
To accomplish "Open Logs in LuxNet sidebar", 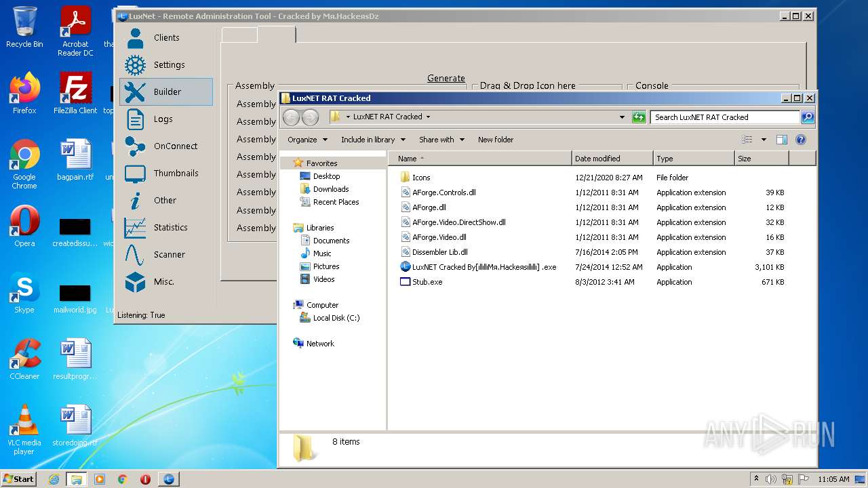I will 166,119.
